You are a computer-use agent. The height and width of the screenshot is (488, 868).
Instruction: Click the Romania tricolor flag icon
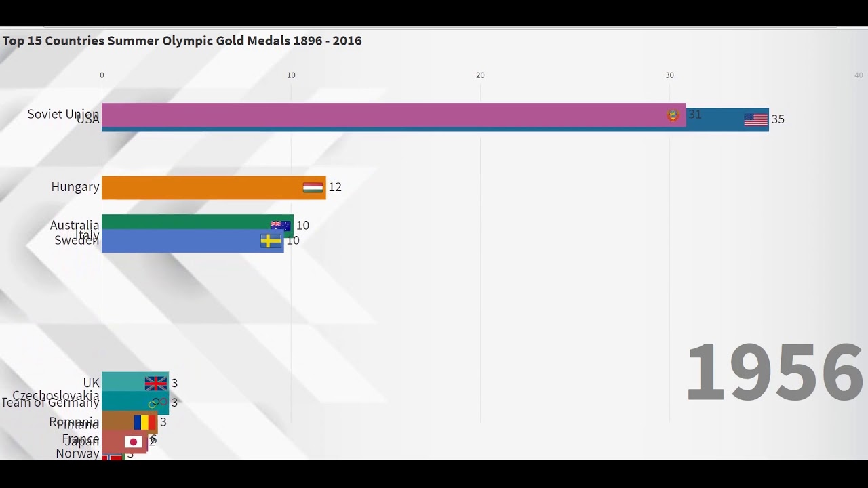click(144, 422)
